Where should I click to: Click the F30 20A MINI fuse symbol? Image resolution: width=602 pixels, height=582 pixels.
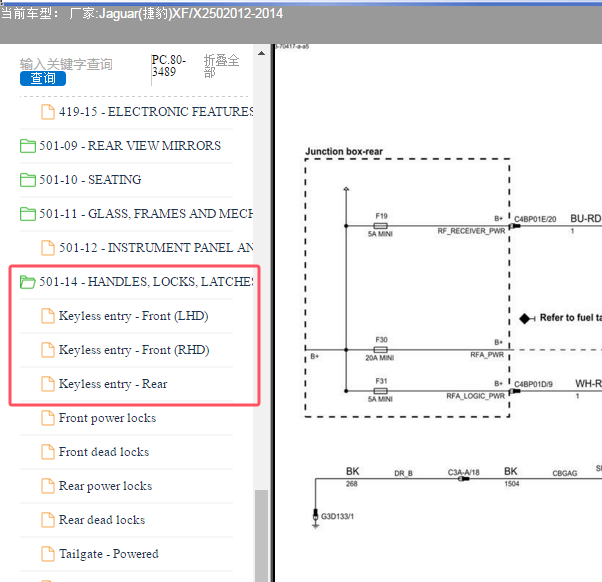[x=380, y=350]
